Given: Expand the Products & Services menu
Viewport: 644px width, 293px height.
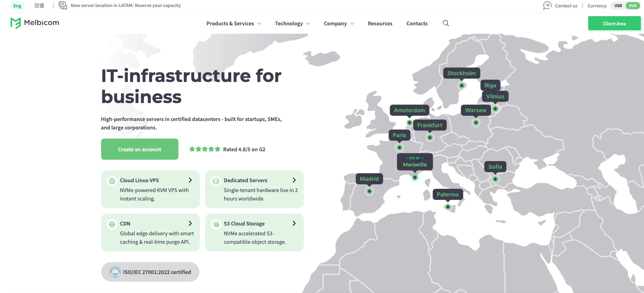Looking at the screenshot, I should [234, 24].
